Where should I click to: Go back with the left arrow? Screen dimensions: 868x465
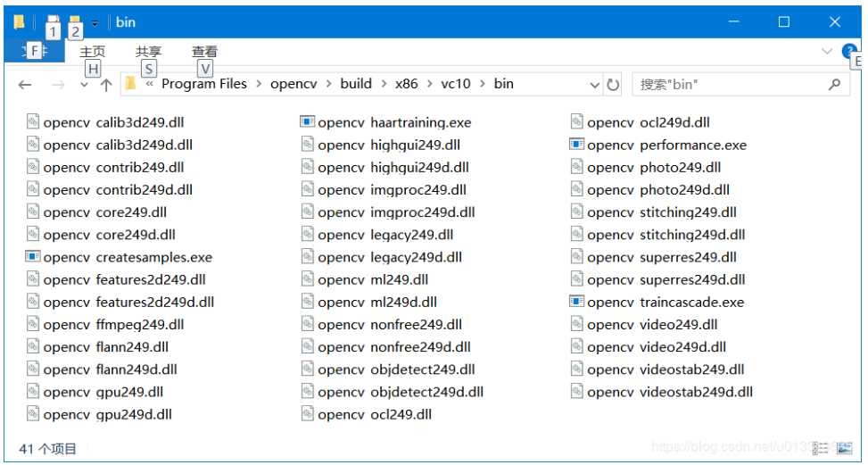25,85
